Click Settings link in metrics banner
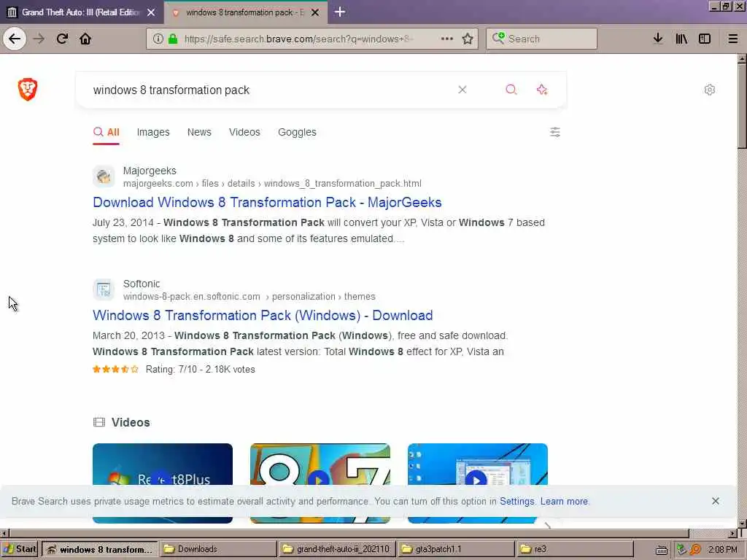Image resolution: width=747 pixels, height=560 pixels. [517, 502]
